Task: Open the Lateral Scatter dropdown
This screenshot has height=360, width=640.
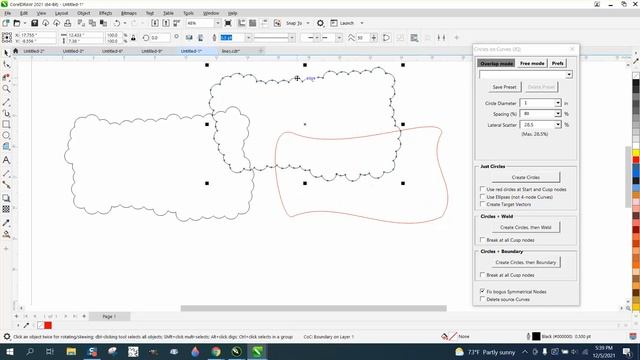Action: click(558, 124)
